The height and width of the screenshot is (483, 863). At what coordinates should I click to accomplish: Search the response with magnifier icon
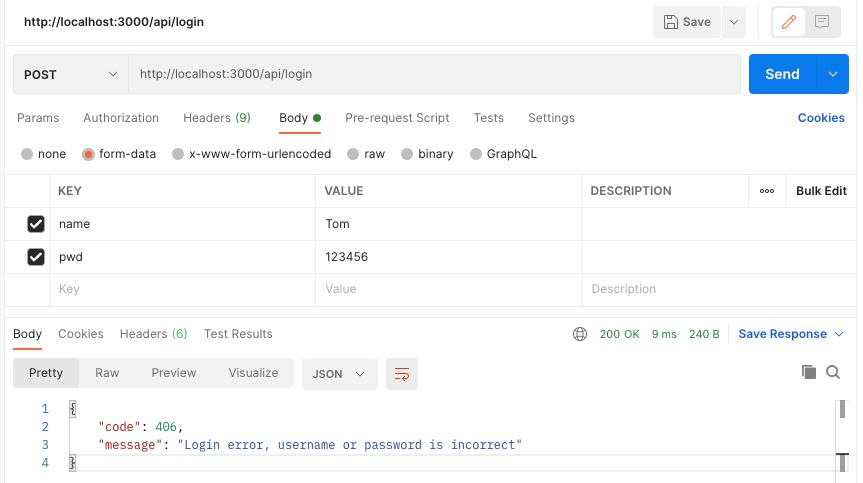pos(833,372)
